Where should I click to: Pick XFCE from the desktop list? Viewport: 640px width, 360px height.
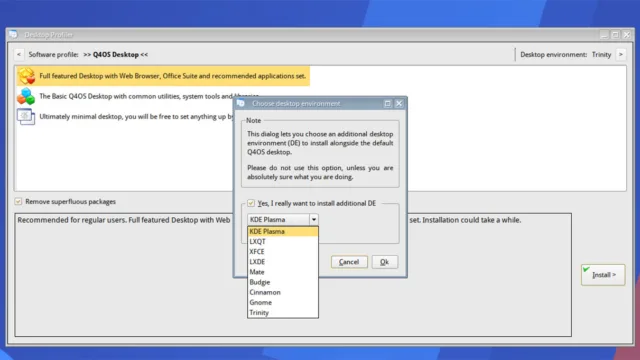click(x=282, y=252)
